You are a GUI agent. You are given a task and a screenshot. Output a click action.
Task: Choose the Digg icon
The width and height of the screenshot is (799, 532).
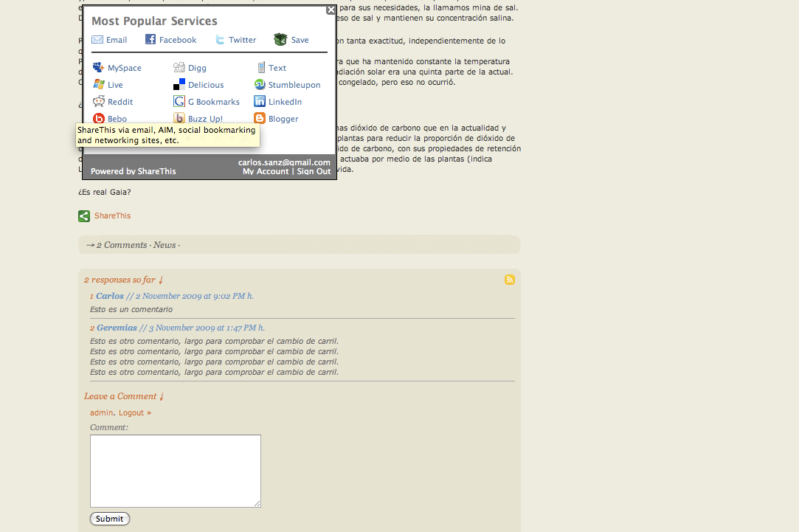click(179, 67)
